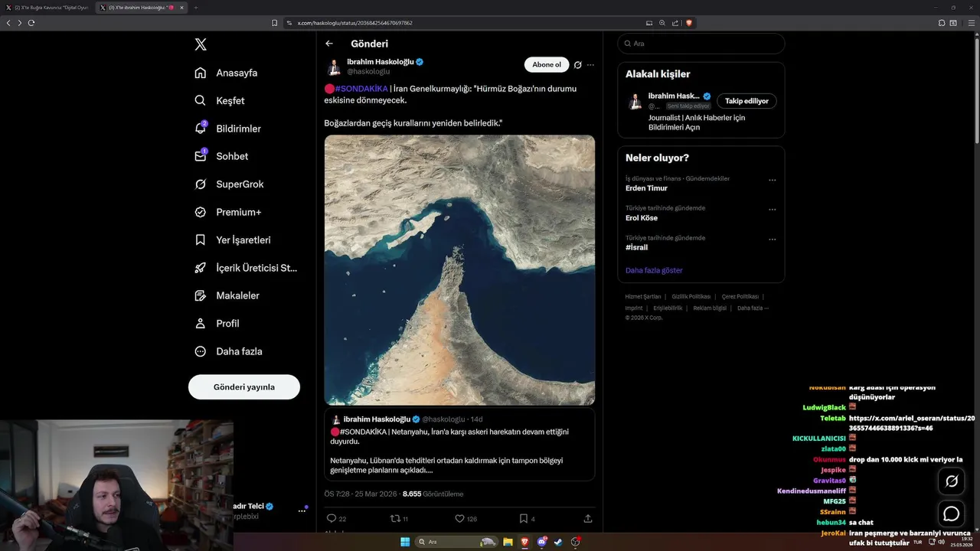
Task: Open İçerik Üreticisi Studio
Action: 245,268
